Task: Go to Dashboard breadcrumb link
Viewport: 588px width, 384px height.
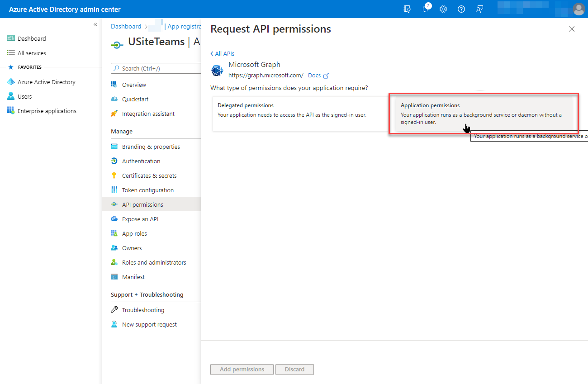Action: point(126,26)
